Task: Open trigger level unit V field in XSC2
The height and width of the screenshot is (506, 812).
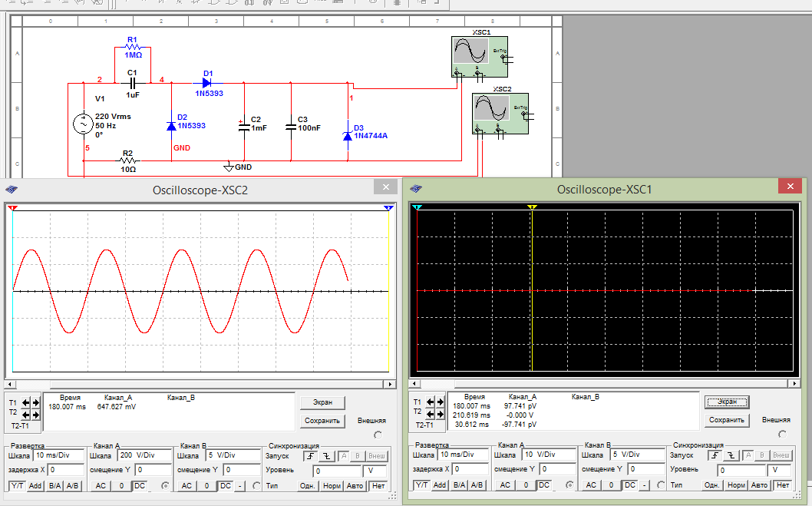Action: 375,470
